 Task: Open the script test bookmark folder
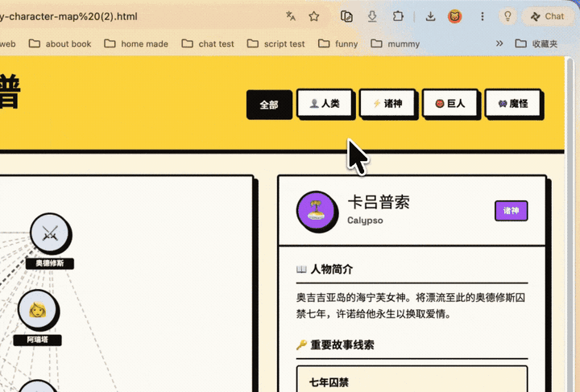click(x=276, y=44)
